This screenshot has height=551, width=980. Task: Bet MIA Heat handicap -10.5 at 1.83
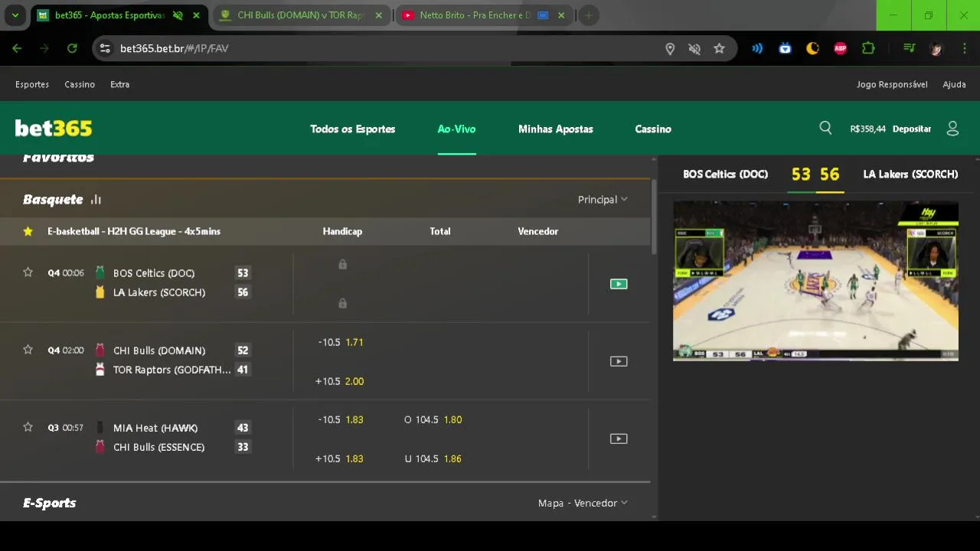341,419
